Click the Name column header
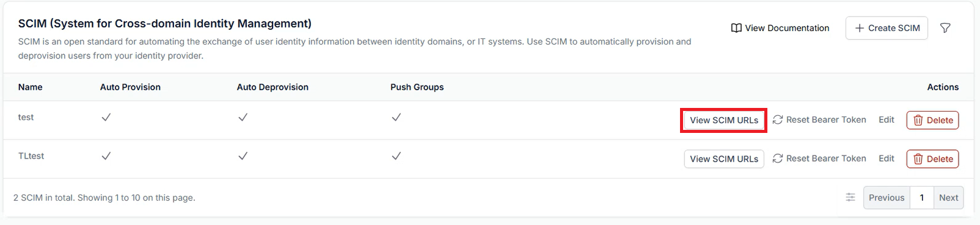 (31, 87)
